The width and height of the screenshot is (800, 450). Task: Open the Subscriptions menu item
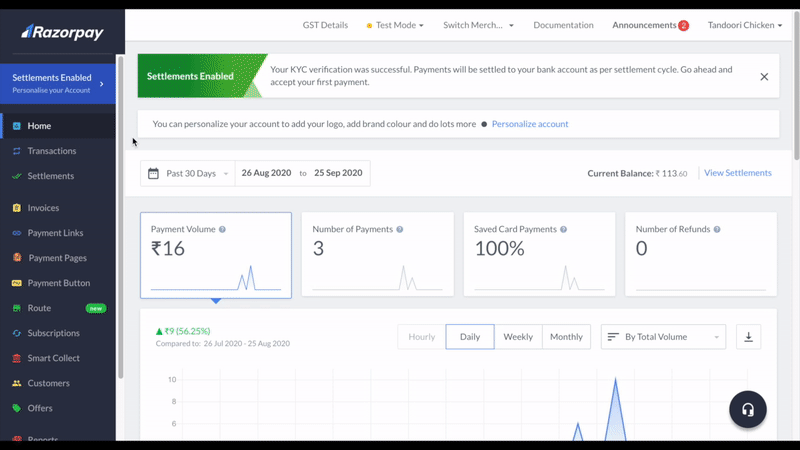coord(58,333)
